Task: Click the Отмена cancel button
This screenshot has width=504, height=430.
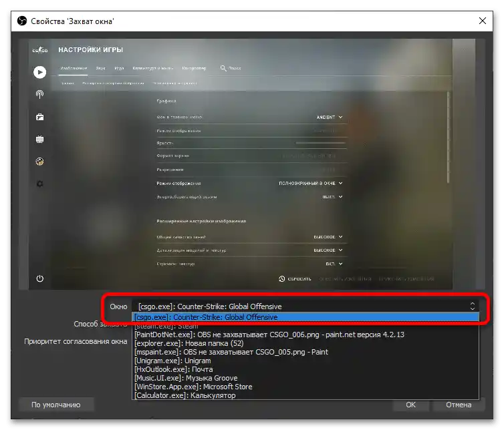Action: [459, 405]
